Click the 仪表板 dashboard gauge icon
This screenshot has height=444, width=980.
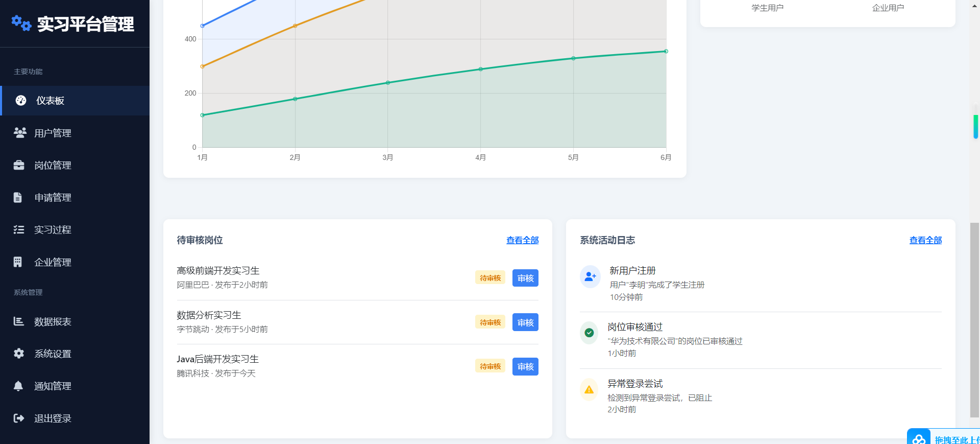point(21,101)
